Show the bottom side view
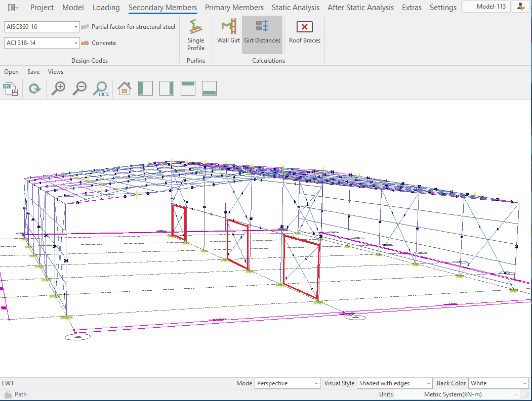The image size is (532, 401). (x=209, y=88)
